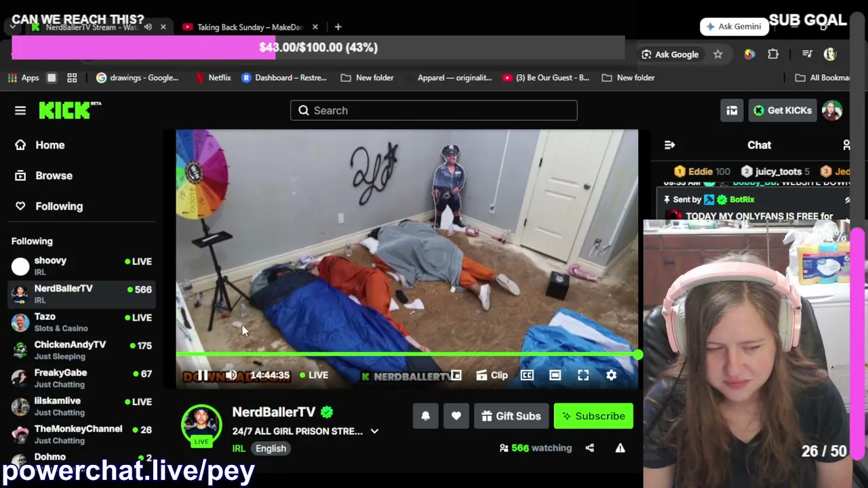Image resolution: width=868 pixels, height=488 pixels.
Task: Open the user profile avatar menu
Action: click(831, 110)
